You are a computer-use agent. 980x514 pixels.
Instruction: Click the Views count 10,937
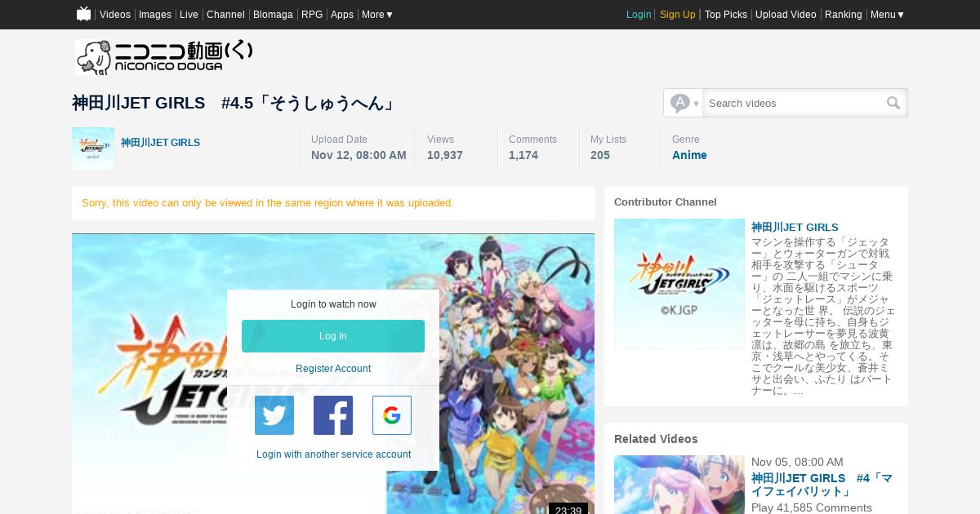(x=445, y=155)
